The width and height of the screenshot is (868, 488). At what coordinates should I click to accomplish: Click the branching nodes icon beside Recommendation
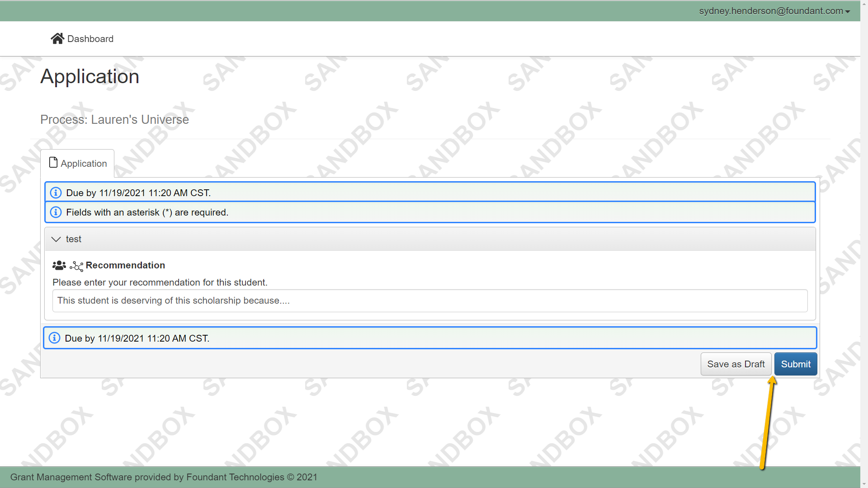click(x=76, y=266)
